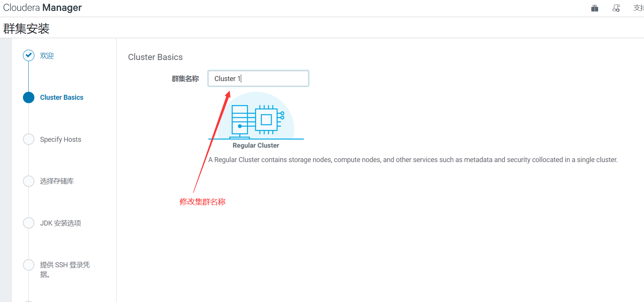
Task: Open the 选择存储库 wizard step
Action: click(x=57, y=181)
